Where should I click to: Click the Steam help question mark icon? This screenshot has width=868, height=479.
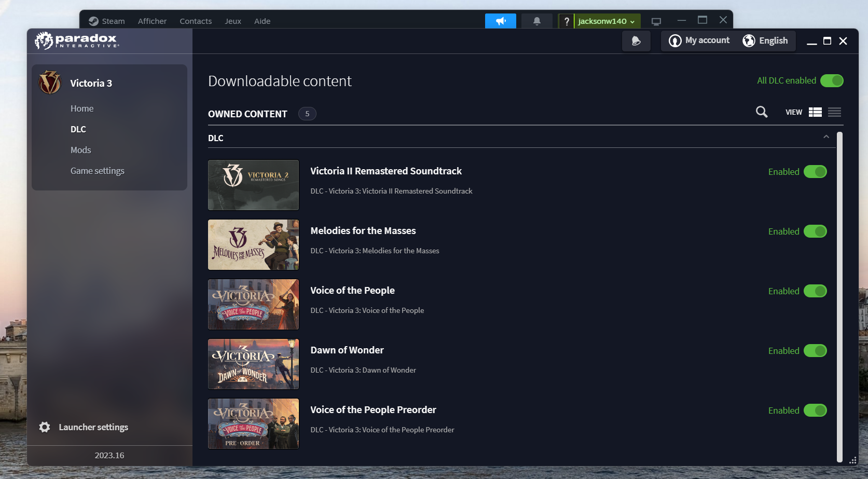tap(566, 21)
